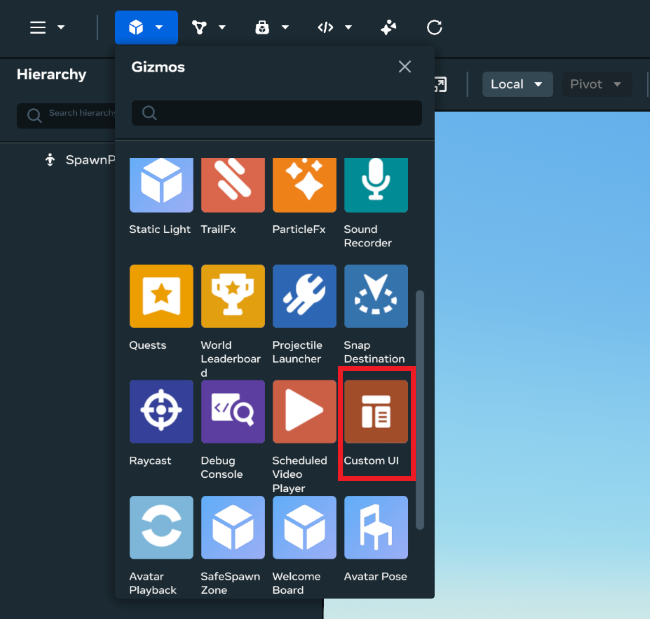The height and width of the screenshot is (619, 650).
Task: Click the Gizmos panel scrollbar
Action: pos(420,408)
